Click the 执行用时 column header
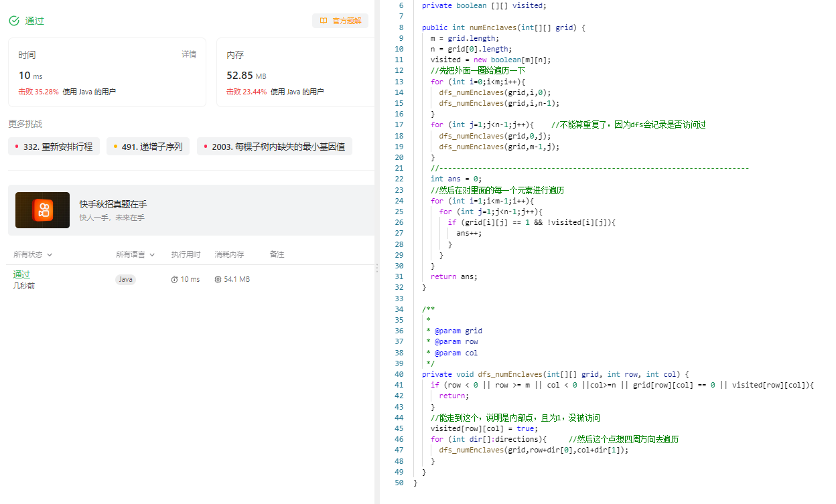The image size is (836, 504). [x=186, y=254]
